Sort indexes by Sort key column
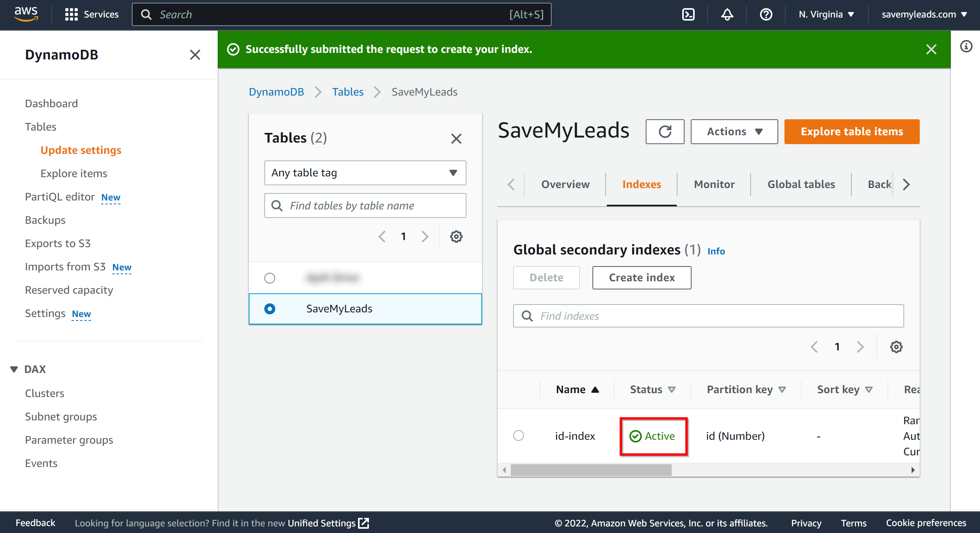Screen dimensions: 980x533 (x=845, y=389)
